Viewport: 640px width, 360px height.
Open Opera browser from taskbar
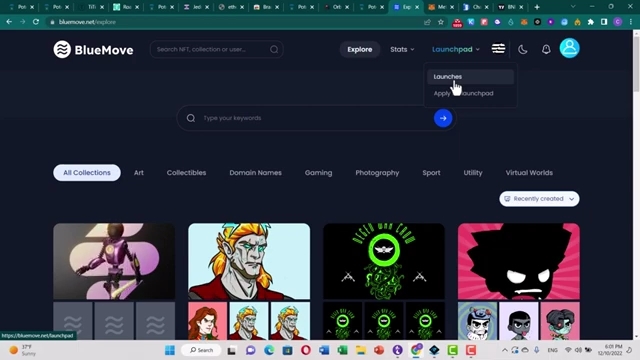306,350
